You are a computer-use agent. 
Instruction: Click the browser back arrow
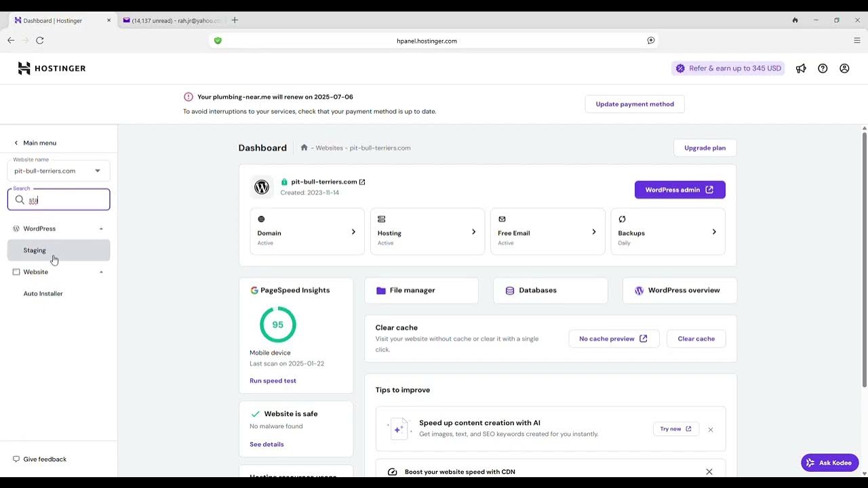pyautogui.click(x=11, y=41)
